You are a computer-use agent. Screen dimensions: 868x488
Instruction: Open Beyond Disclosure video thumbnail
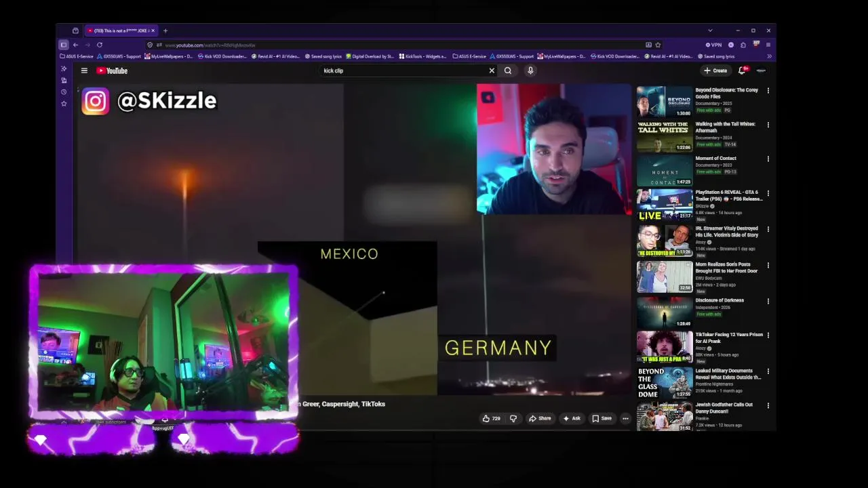click(x=665, y=102)
